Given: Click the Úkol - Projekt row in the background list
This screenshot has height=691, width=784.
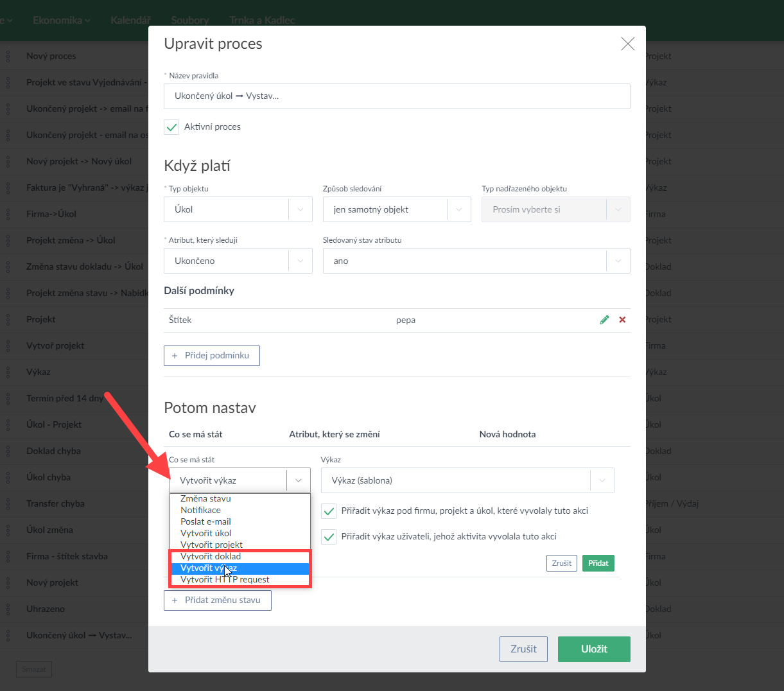Looking at the screenshot, I should 54,424.
